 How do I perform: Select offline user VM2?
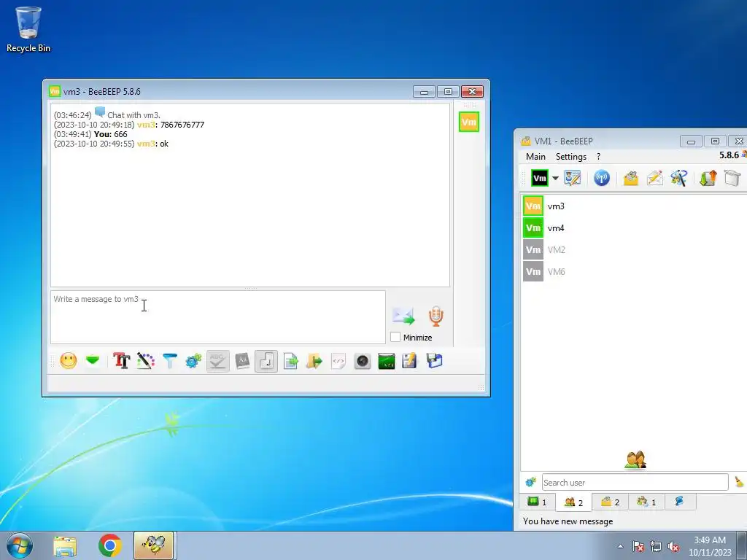point(634,250)
